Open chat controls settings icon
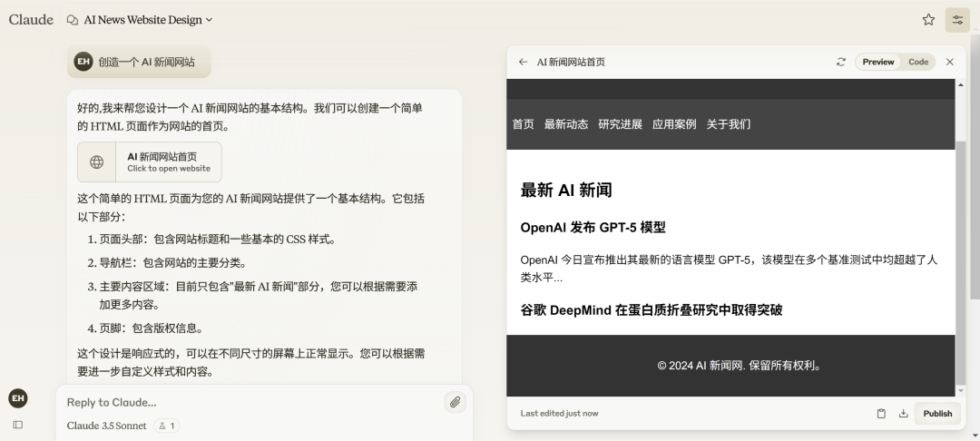Screen dimensions: 980x441 click(x=957, y=20)
